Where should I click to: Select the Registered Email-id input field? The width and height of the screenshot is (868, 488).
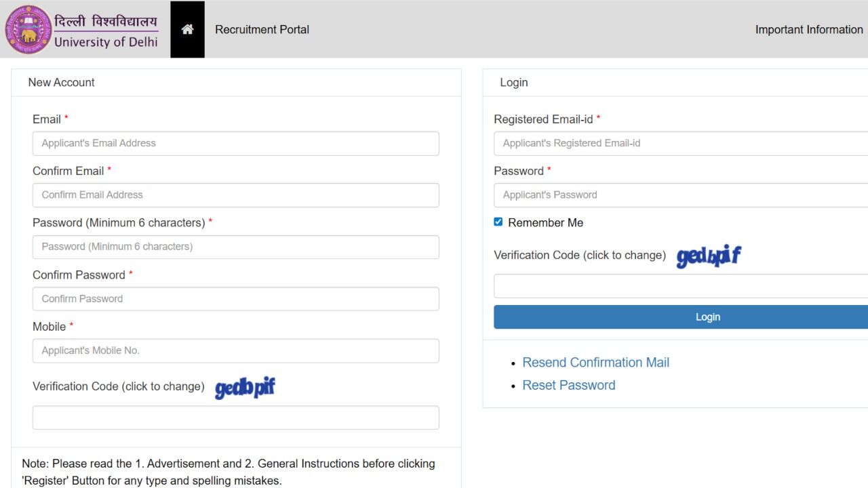click(680, 144)
